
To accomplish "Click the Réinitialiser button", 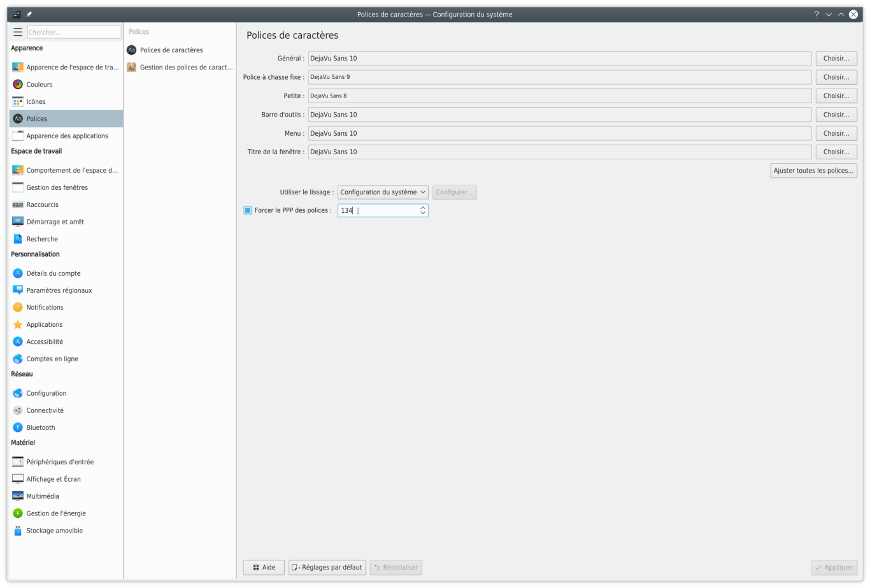I will pyautogui.click(x=396, y=568).
